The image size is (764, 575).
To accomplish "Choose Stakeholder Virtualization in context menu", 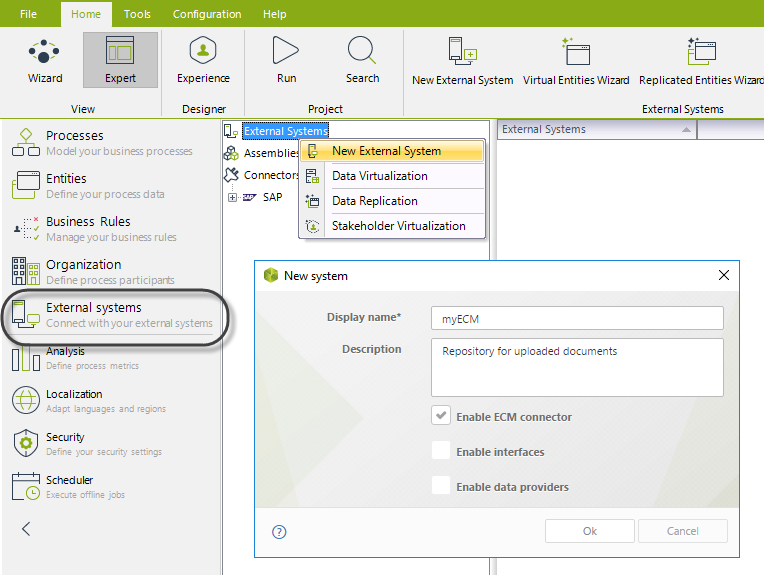I will [392, 226].
